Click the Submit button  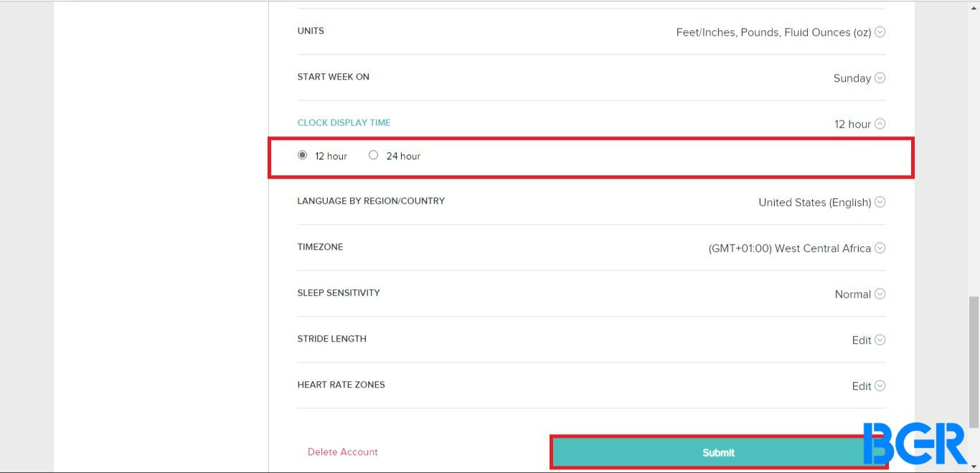coord(718,452)
